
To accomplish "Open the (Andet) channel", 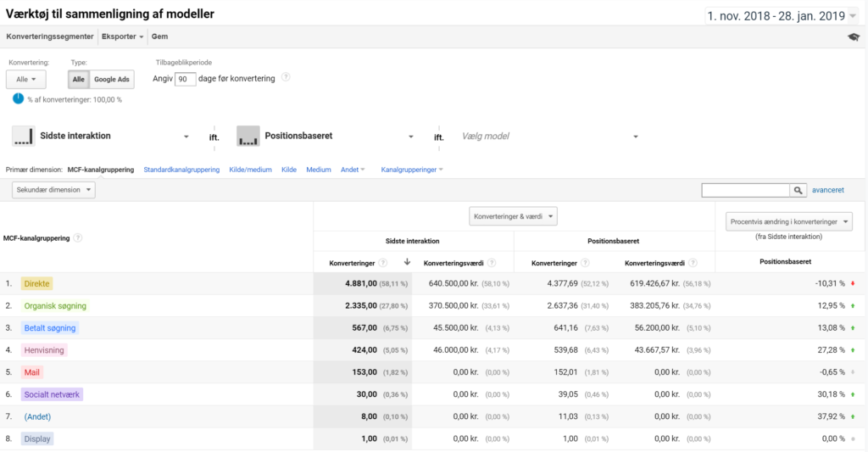I will pos(37,416).
